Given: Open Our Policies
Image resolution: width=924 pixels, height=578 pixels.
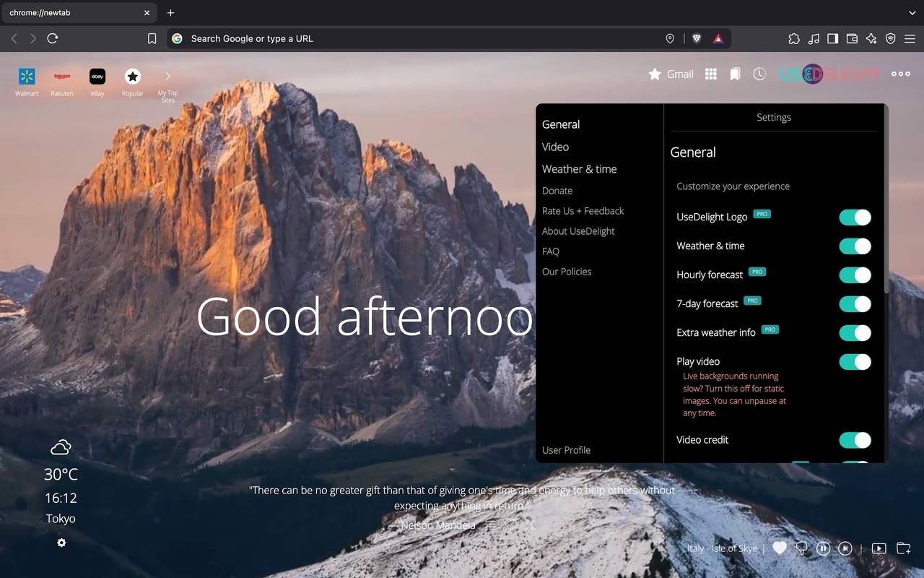Looking at the screenshot, I should pyautogui.click(x=567, y=272).
